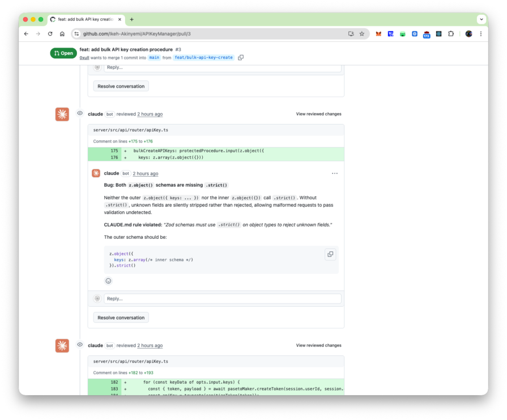Open the main base branch link
The image size is (507, 420).
click(x=154, y=58)
